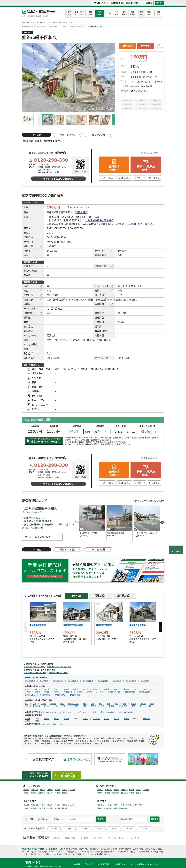
Task: Open 姫路市立朝日中学校 photo
Action: (x=92, y=518)
